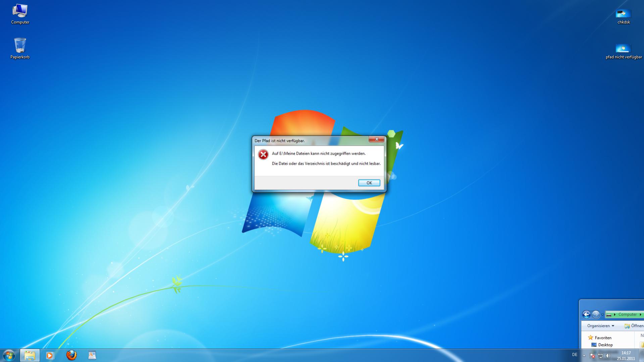Go back in the Explorer window
The height and width of the screenshot is (362, 644).
pyautogui.click(x=586, y=314)
